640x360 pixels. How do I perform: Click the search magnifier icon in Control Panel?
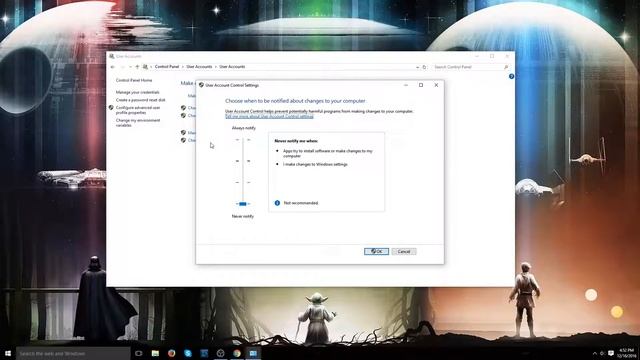point(506,67)
